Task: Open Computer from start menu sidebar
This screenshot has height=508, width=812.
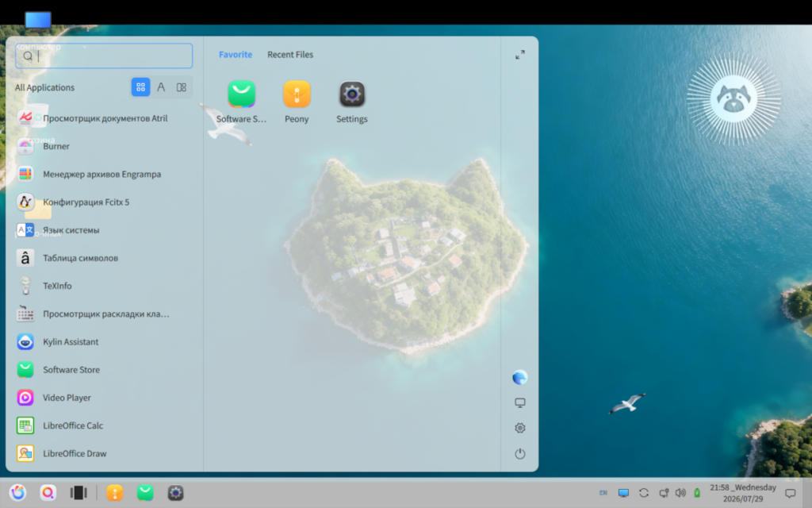Action: (x=520, y=402)
